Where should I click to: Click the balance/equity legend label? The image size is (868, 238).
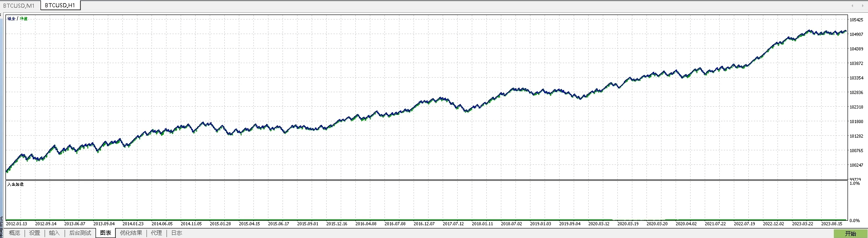(x=17, y=19)
